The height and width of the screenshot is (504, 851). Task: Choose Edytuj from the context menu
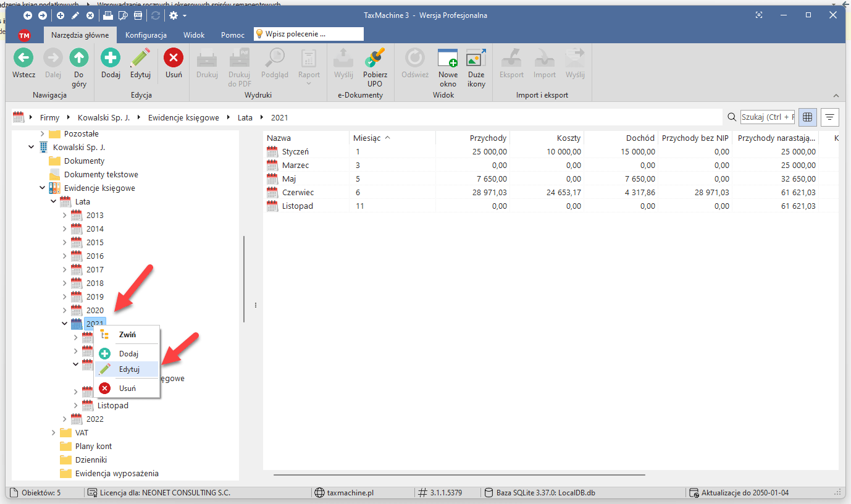(x=129, y=369)
